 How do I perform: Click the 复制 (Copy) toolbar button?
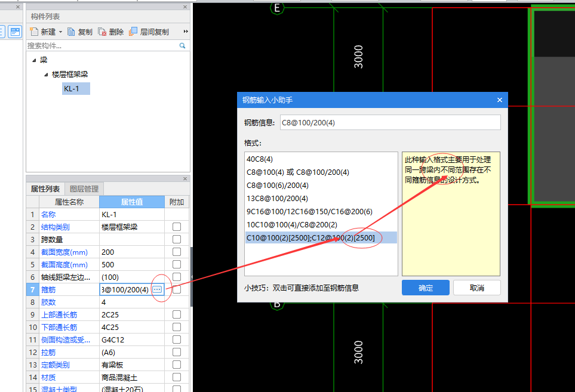click(x=80, y=32)
